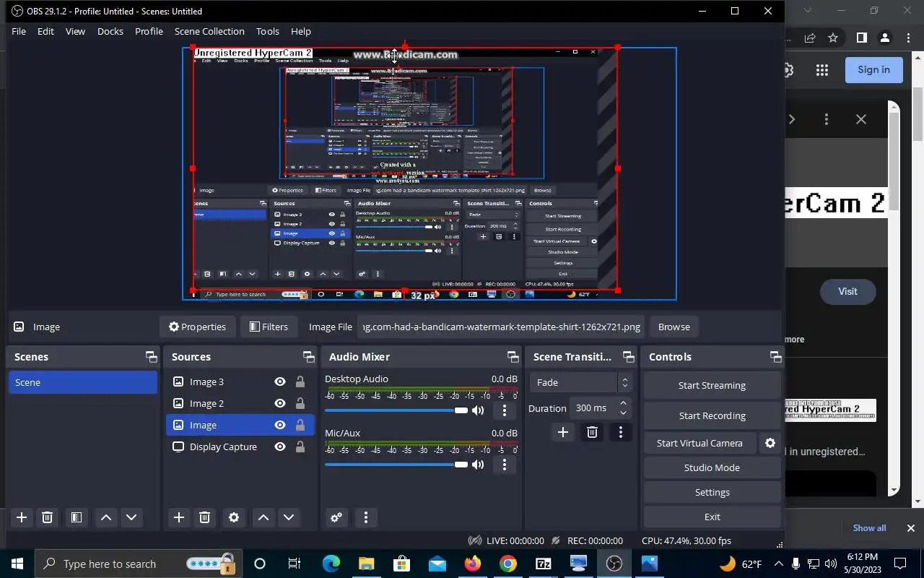Pop out the Audio Mixer dock

[513, 357]
